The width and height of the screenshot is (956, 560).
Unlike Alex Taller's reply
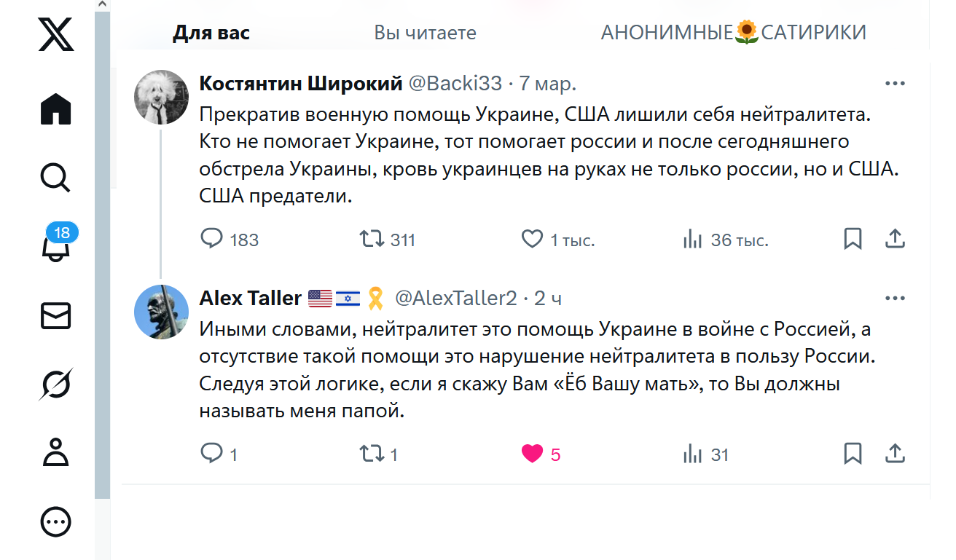click(533, 454)
